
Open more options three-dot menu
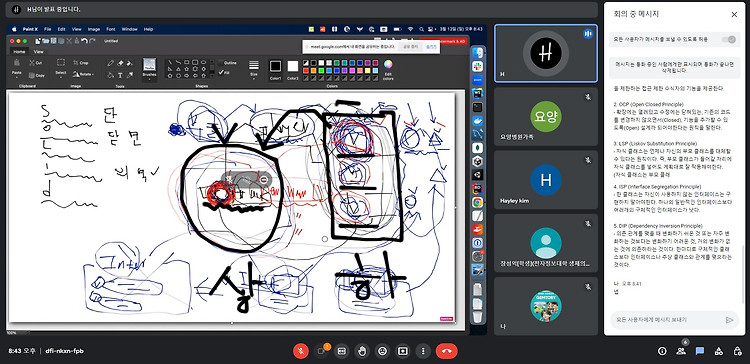423,351
